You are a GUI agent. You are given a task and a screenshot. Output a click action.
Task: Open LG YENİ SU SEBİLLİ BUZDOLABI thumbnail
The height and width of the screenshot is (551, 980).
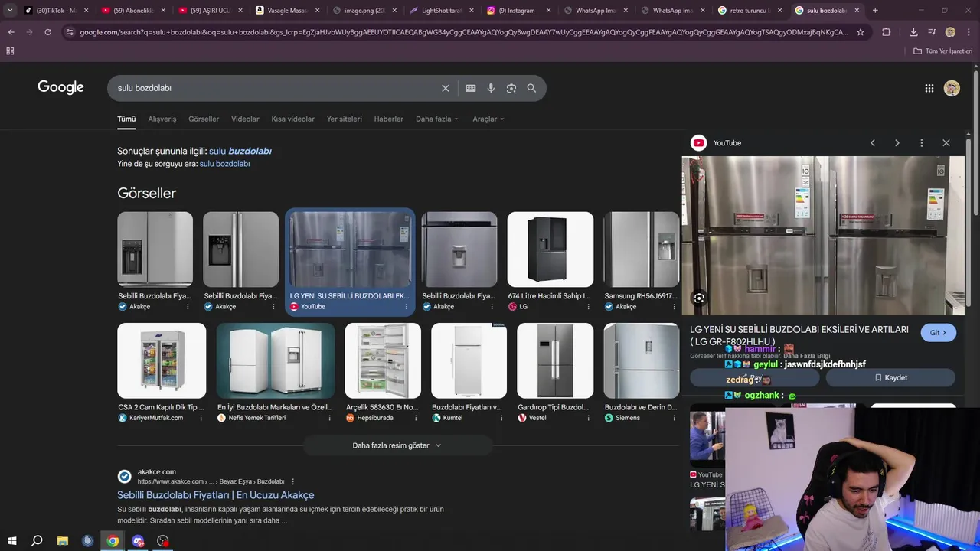point(350,249)
